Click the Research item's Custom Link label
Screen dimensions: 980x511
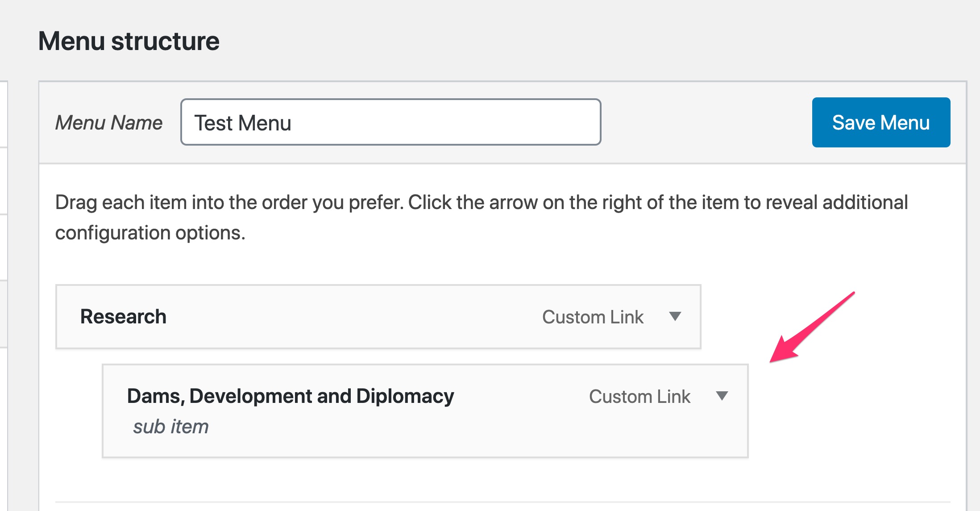(x=593, y=317)
